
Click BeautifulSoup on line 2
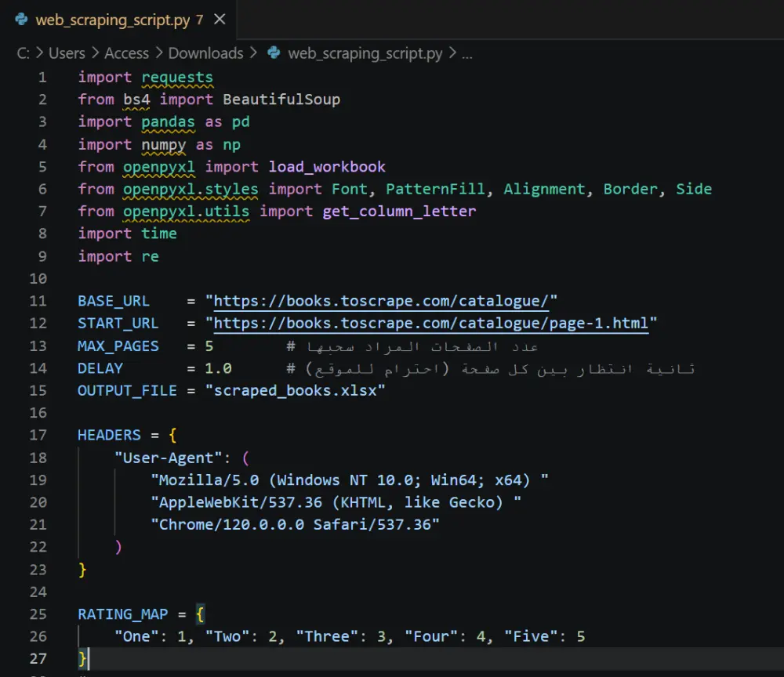[281, 100]
